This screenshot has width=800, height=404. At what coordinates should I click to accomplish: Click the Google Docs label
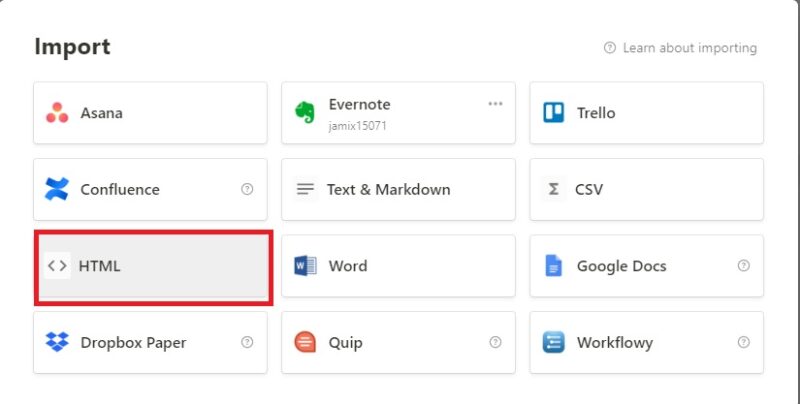[621, 266]
